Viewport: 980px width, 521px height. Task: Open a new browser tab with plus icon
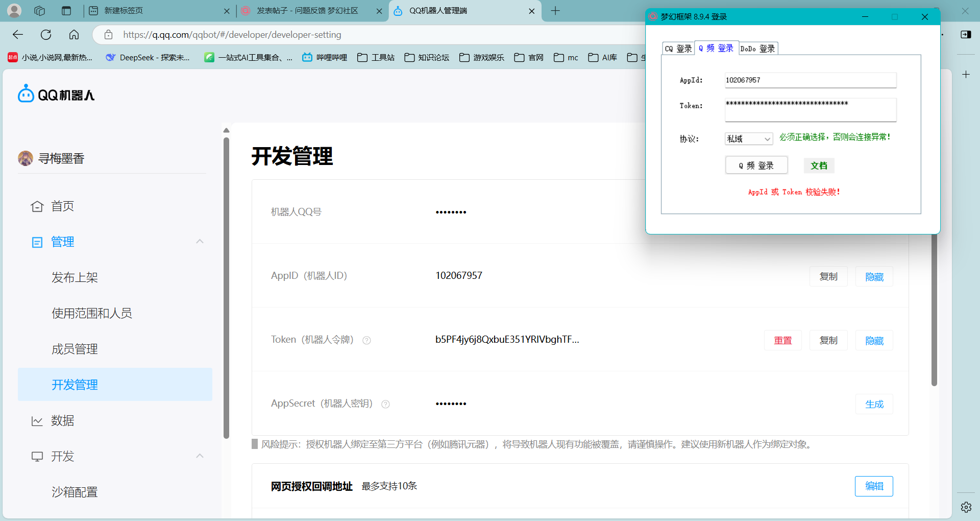pos(555,11)
